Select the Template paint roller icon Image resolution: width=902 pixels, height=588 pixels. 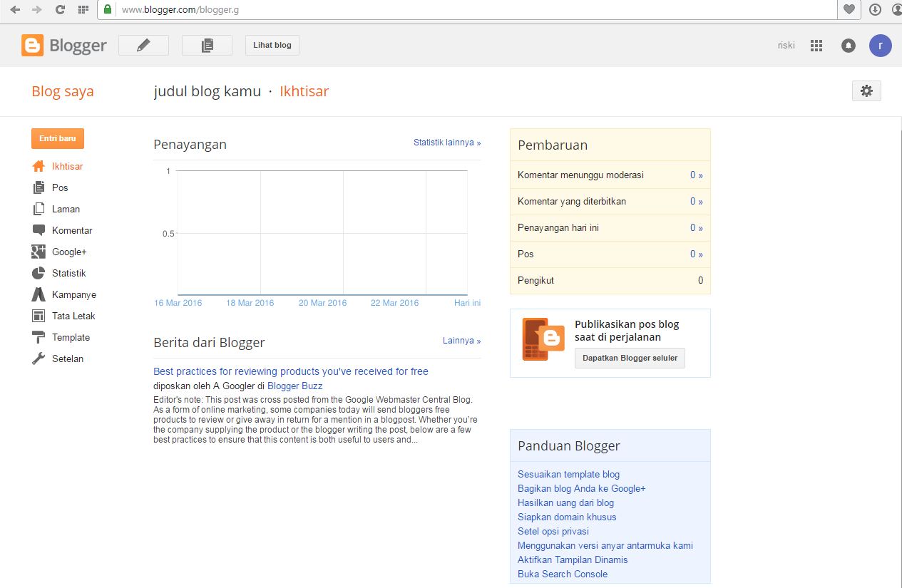point(39,337)
